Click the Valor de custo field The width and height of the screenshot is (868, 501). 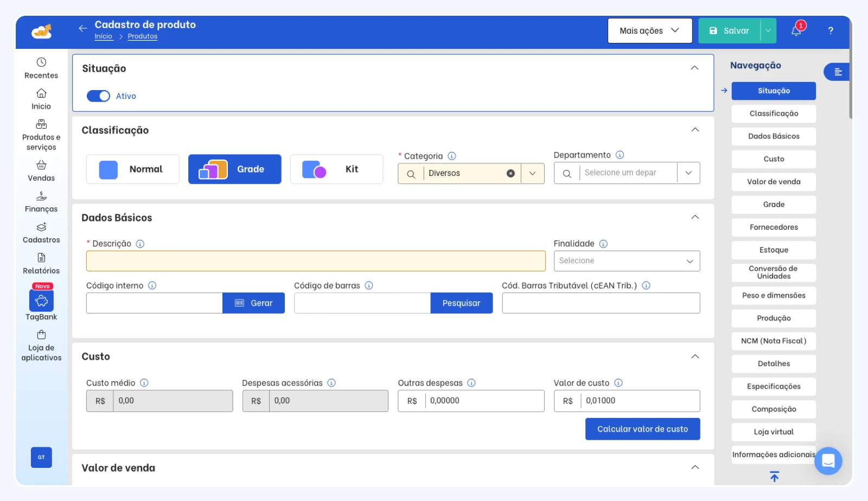coord(627,401)
